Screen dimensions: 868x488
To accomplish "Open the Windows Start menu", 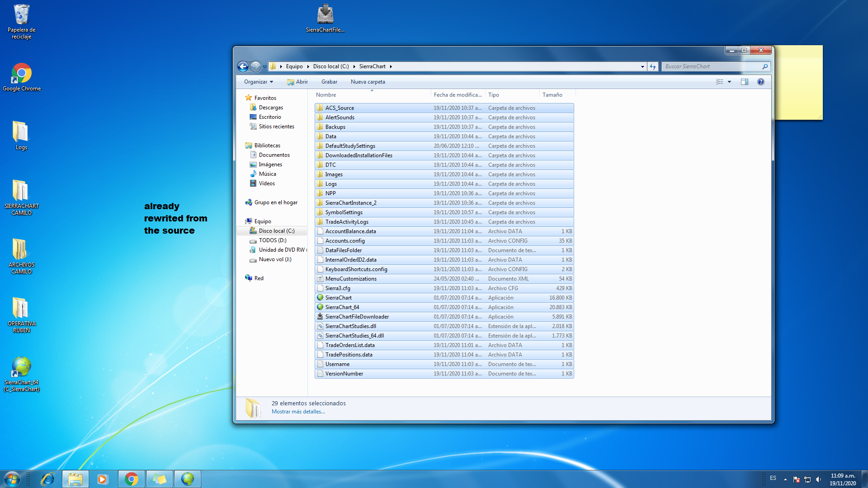I will (x=12, y=479).
